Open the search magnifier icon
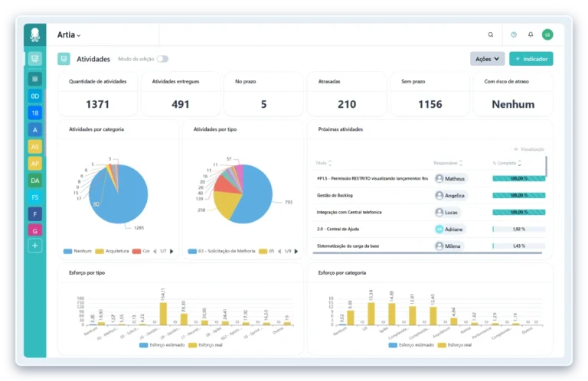The image size is (588, 381). [x=491, y=34]
